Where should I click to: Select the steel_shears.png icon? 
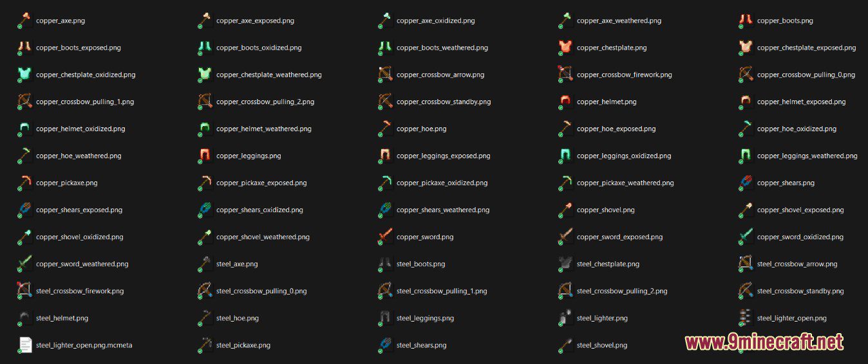pyautogui.click(x=385, y=345)
